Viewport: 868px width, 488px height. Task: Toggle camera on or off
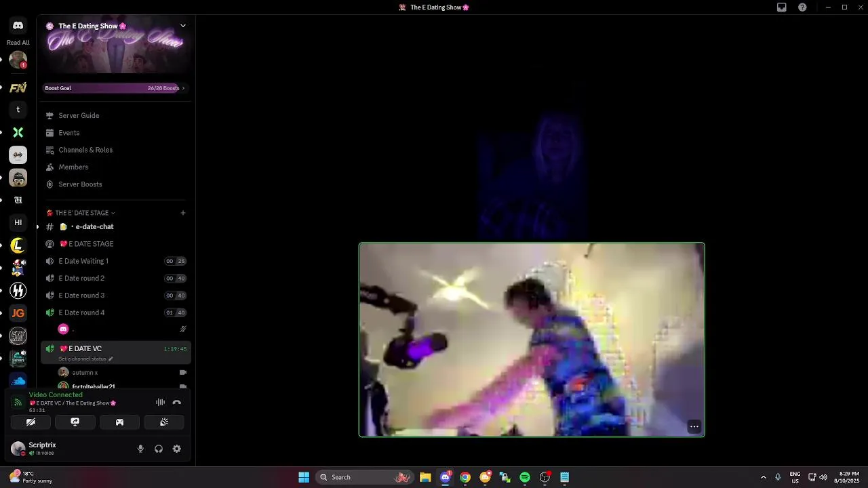tap(31, 422)
